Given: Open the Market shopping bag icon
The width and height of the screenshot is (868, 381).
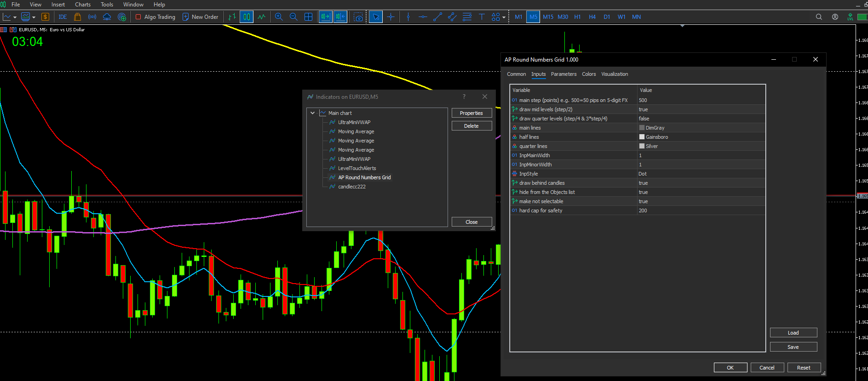Looking at the screenshot, I should point(77,17).
